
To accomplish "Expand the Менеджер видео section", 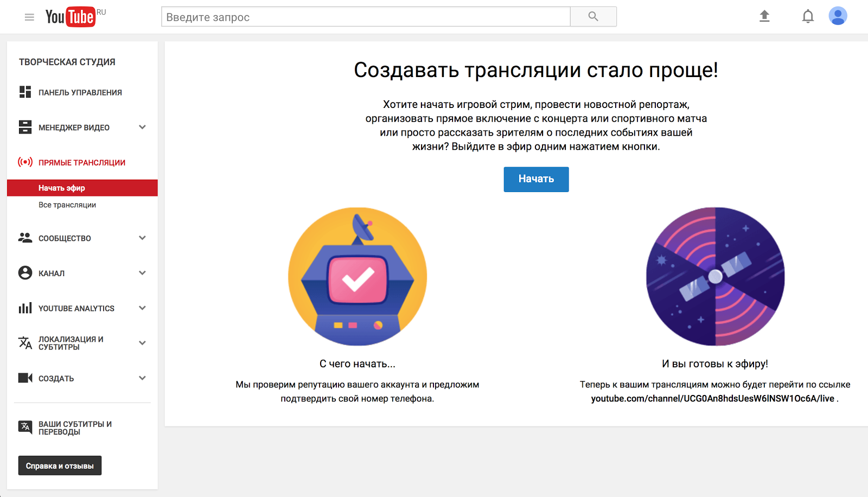I will pyautogui.click(x=142, y=128).
